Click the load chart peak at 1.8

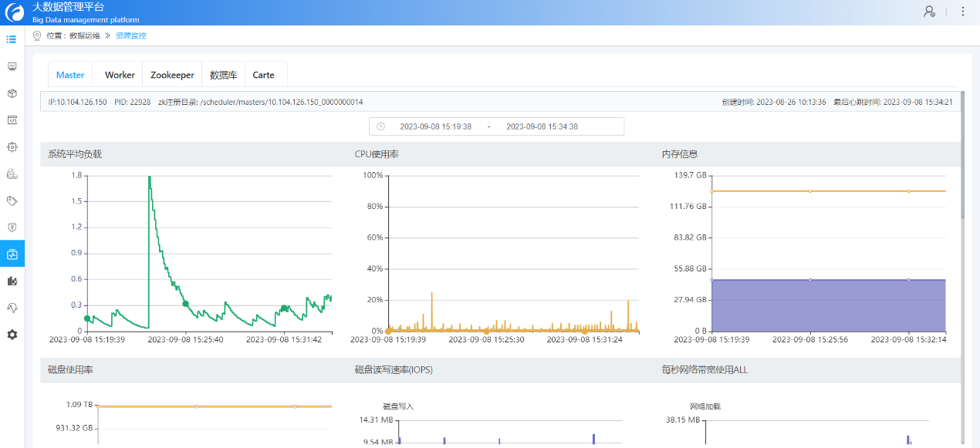pos(149,177)
